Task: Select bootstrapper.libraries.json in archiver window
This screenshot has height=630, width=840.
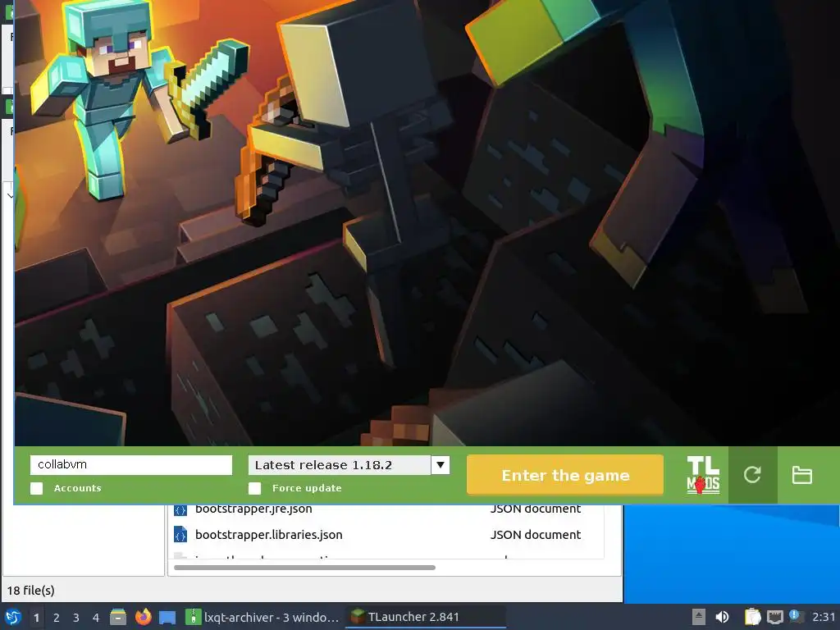Action: [x=269, y=535]
